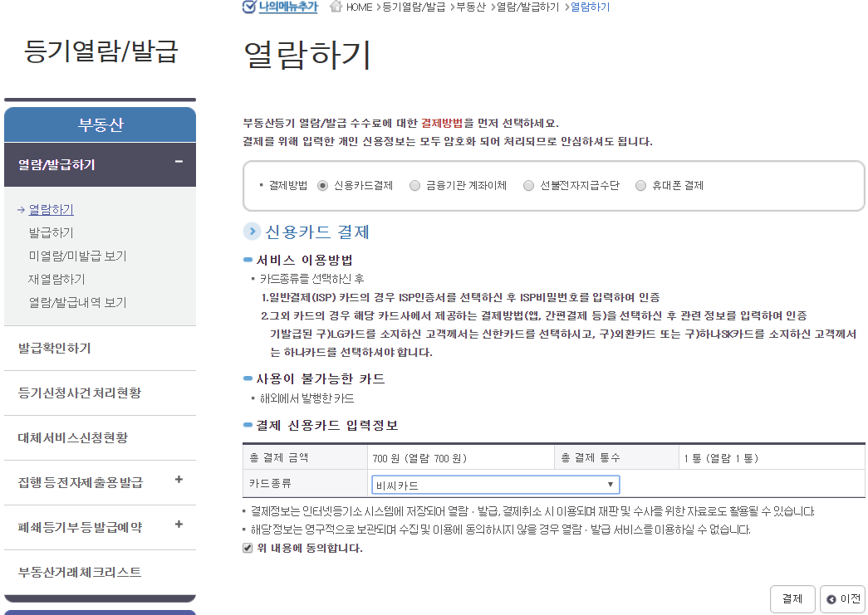Click the 해외에서 발행한 카드 text

[306, 398]
